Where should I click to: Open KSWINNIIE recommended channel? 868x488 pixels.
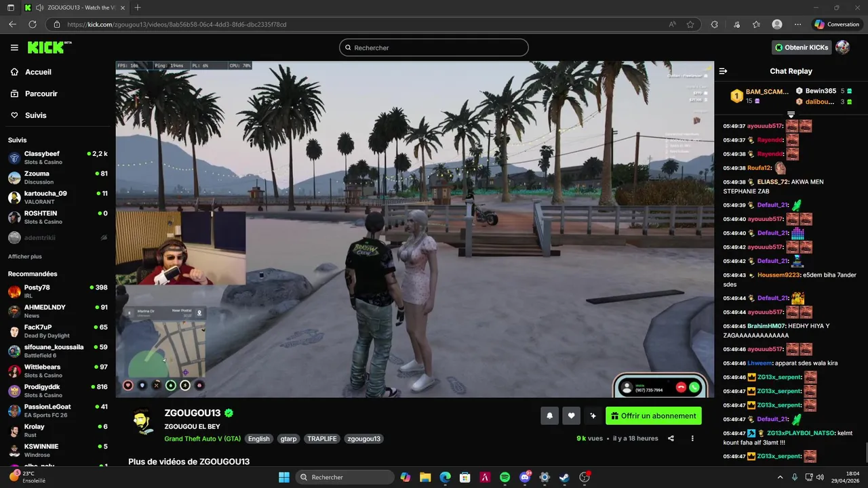[58, 450]
